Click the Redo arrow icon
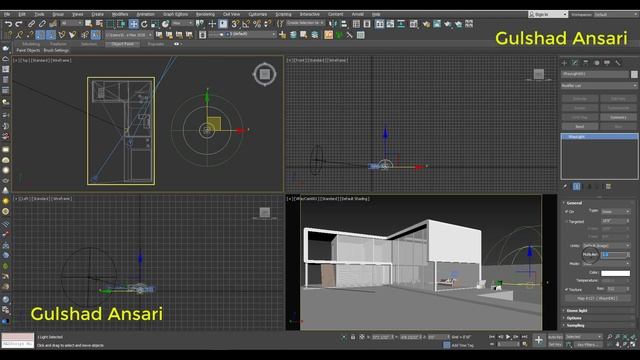 tap(18, 24)
